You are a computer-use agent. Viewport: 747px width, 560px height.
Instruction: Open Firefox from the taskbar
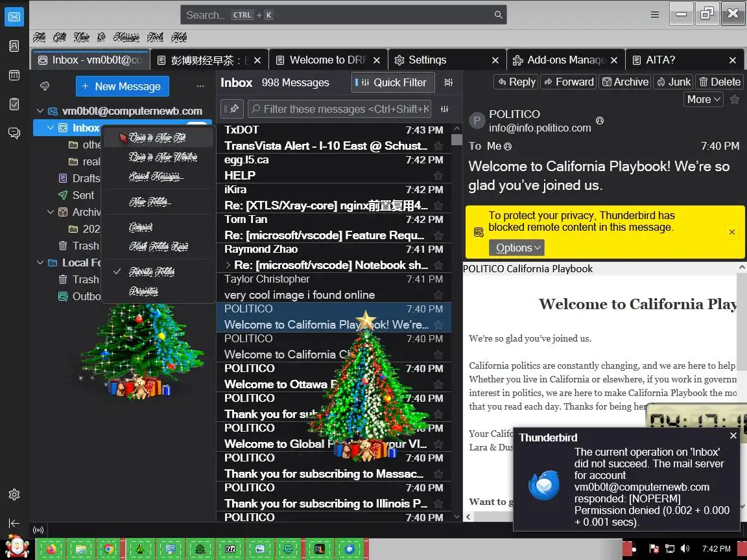51,549
